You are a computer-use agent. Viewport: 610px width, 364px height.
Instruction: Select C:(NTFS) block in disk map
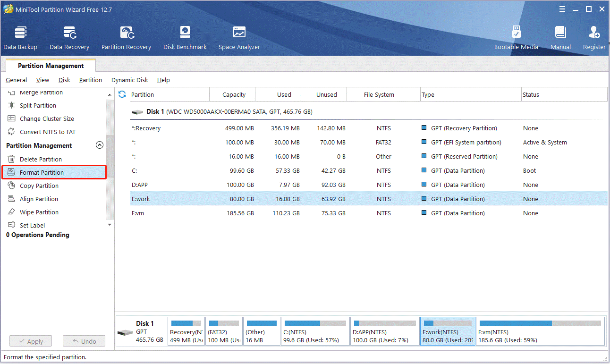315,331
